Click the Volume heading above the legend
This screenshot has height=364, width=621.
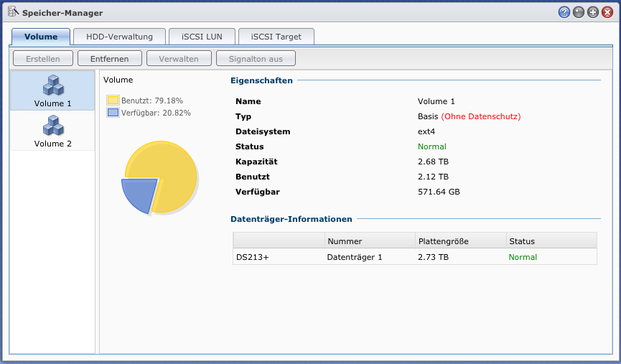point(118,80)
